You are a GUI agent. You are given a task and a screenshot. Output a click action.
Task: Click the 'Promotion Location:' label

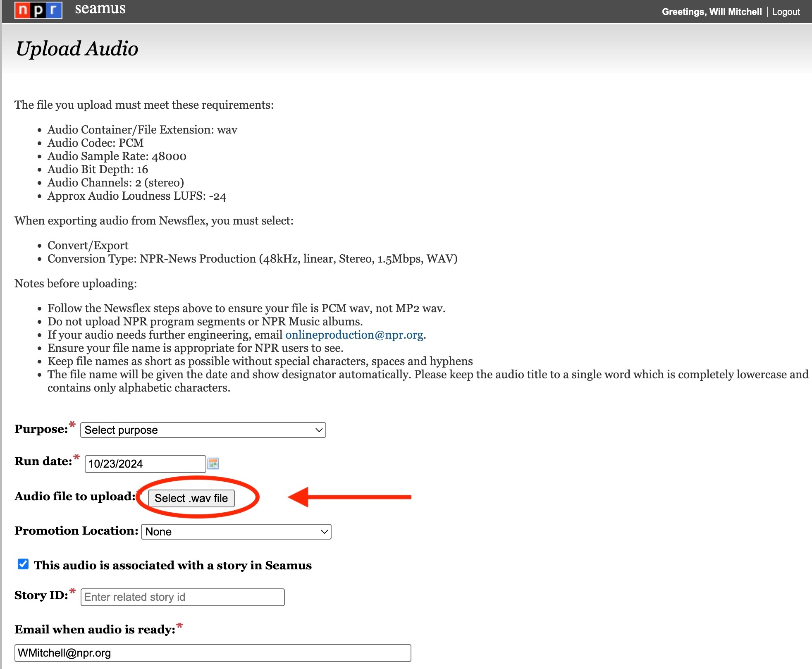tap(76, 531)
